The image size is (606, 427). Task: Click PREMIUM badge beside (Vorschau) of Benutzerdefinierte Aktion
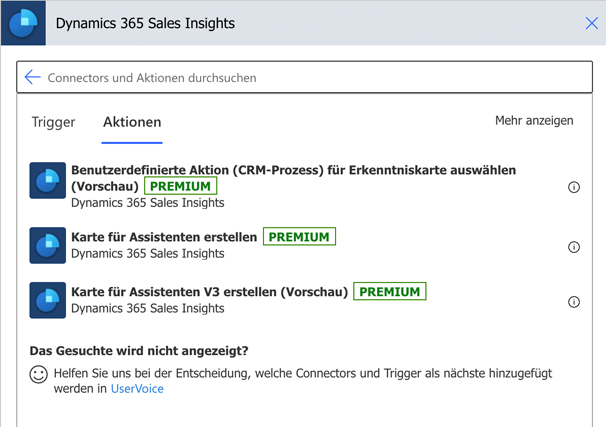click(180, 186)
